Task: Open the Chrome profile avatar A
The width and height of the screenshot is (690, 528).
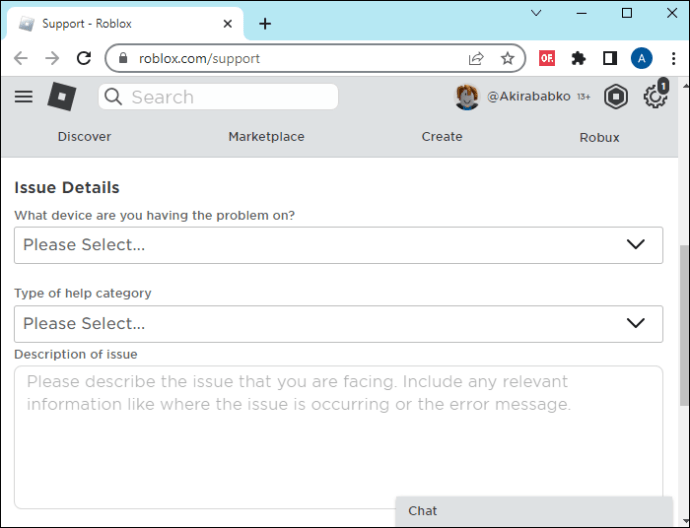Action: [x=641, y=58]
